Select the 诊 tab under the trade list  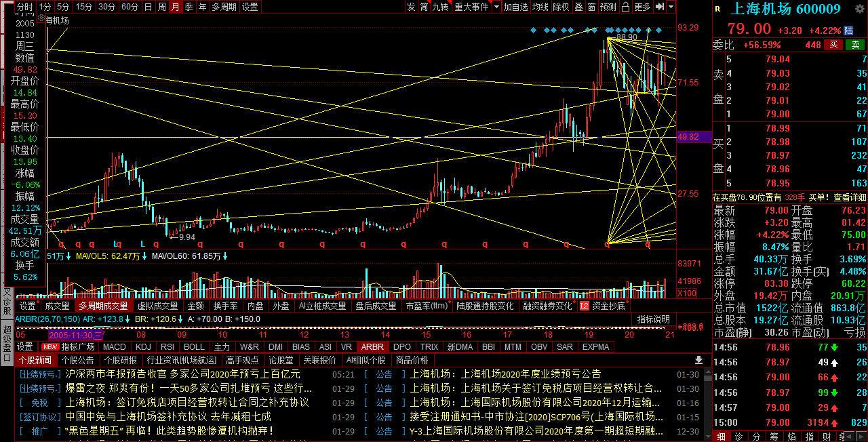click(738, 436)
